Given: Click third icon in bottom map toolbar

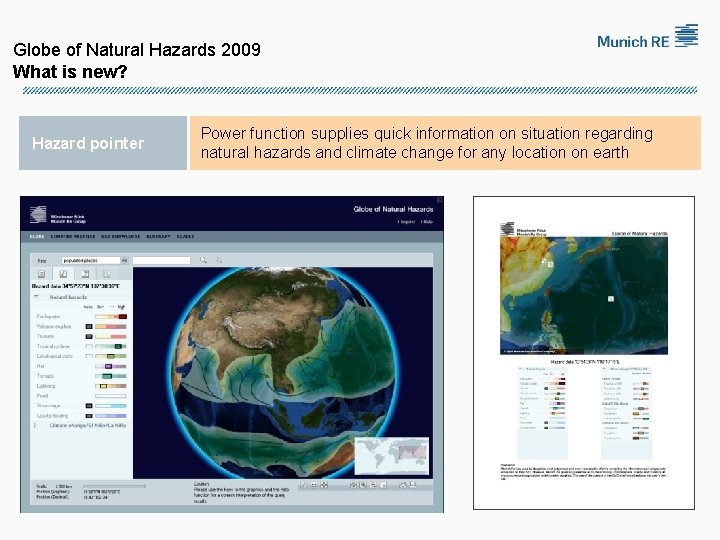Looking at the screenshot, I should [x=324, y=485].
